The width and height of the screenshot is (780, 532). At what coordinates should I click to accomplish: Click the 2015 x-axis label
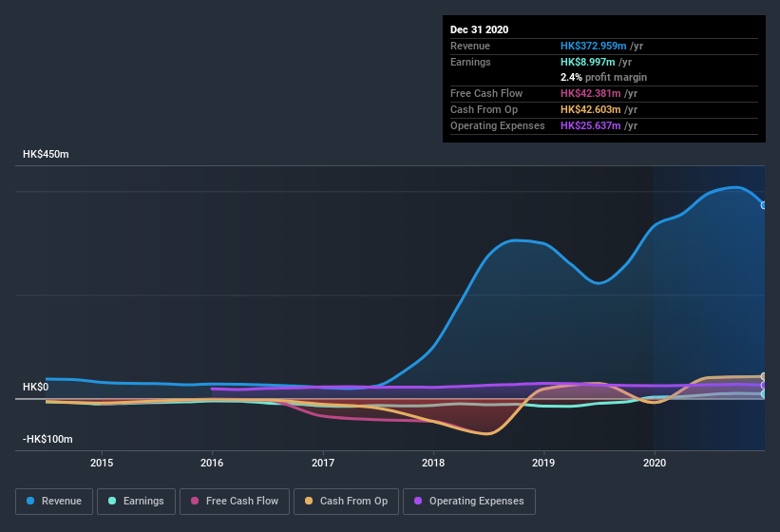coord(102,463)
